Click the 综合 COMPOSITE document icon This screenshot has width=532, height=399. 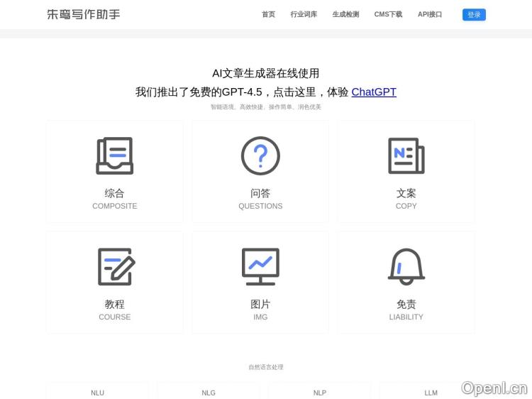(115, 155)
